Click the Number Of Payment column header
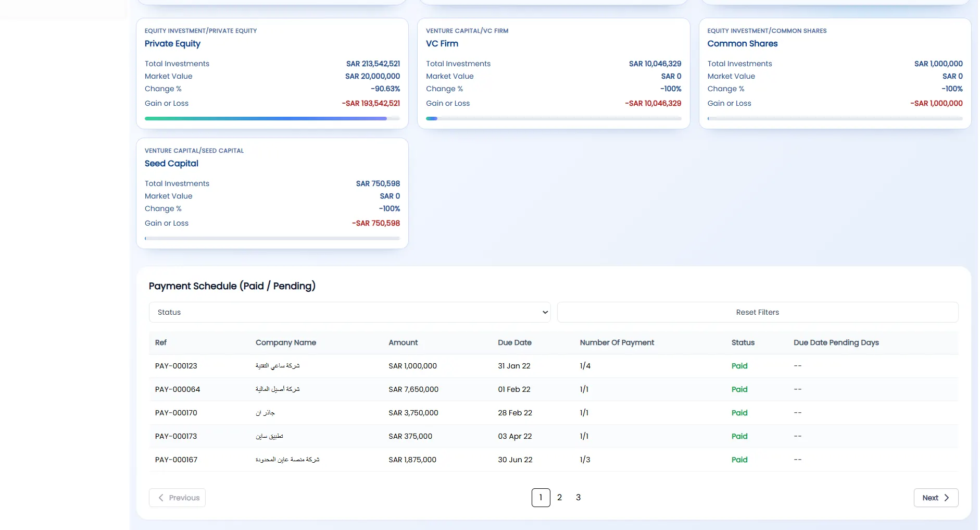This screenshot has height=530, width=980. (617, 342)
